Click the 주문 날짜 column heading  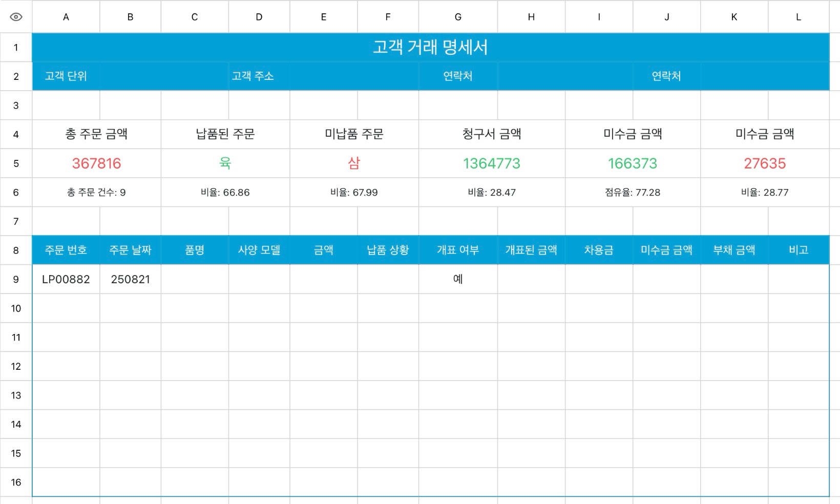pyautogui.click(x=131, y=250)
